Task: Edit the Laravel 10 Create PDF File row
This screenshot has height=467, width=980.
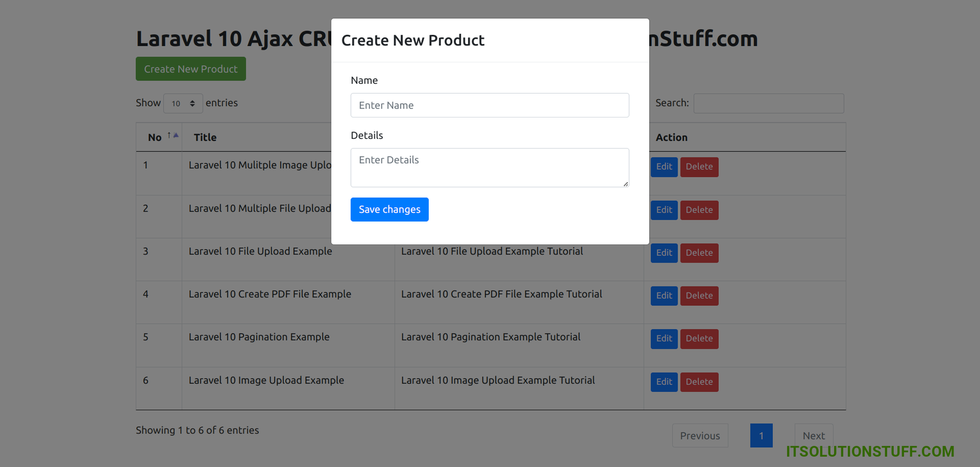Action: point(664,296)
